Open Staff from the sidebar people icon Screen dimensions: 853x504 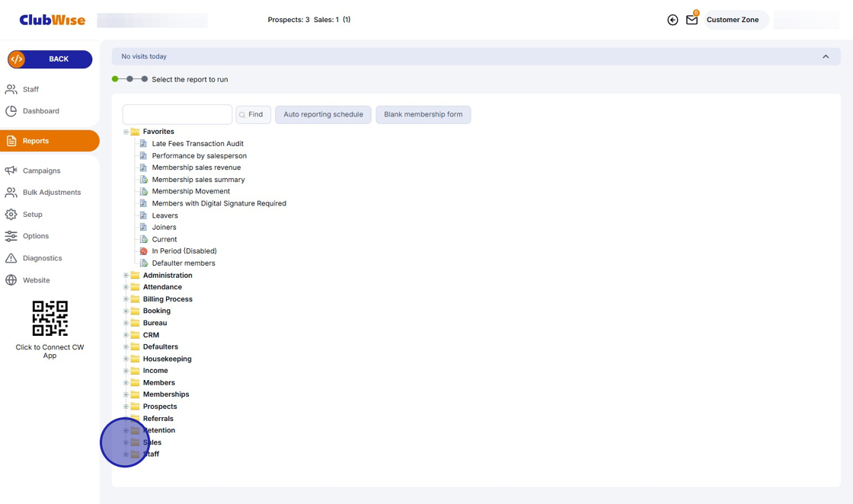click(x=11, y=89)
